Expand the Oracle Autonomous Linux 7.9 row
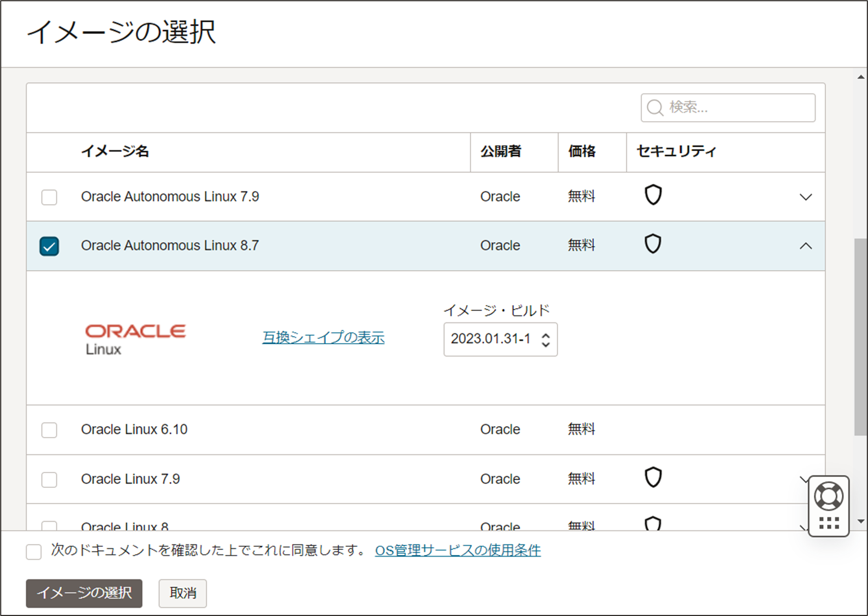Image resolution: width=868 pixels, height=616 pixels. (x=805, y=197)
